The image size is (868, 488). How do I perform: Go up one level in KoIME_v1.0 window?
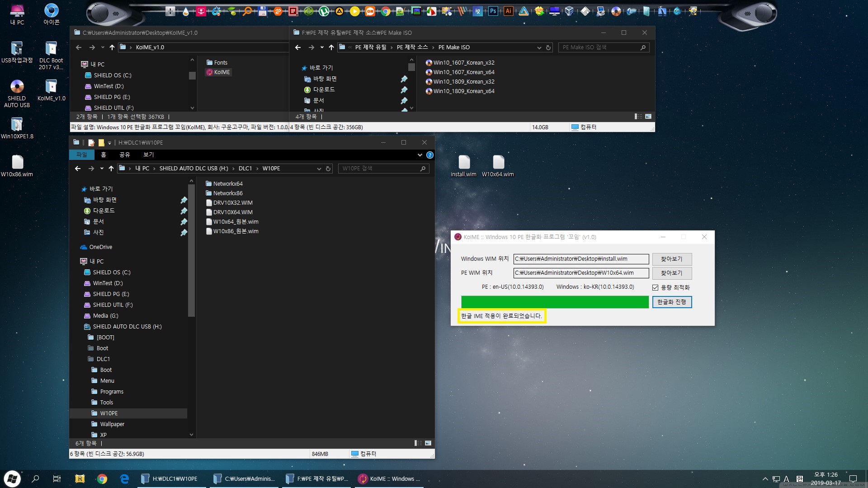[x=112, y=47]
